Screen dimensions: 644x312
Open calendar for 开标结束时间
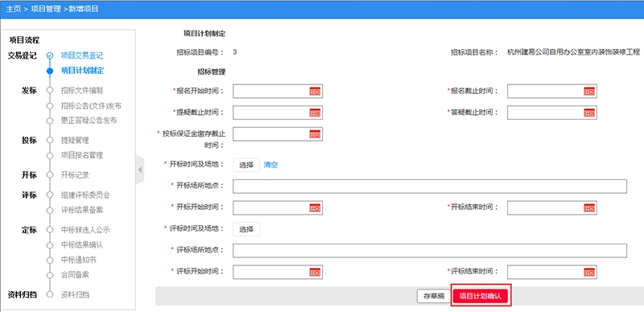click(x=589, y=207)
